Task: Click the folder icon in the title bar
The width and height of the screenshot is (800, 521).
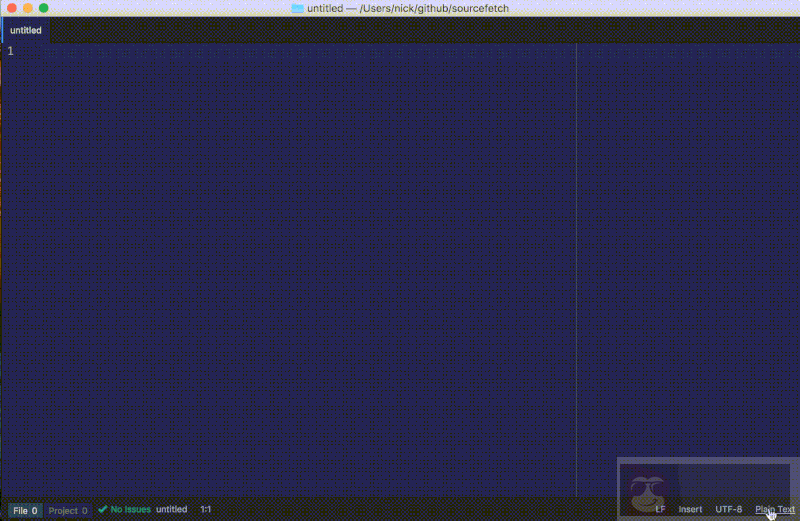Action: point(297,8)
